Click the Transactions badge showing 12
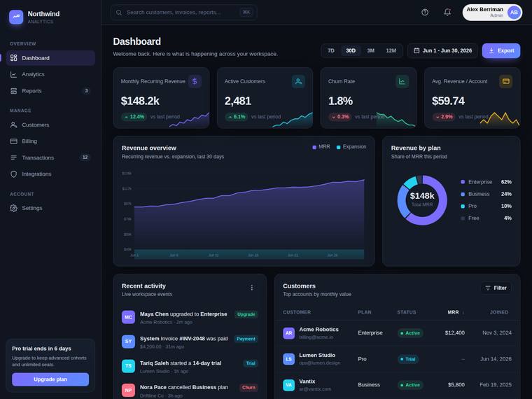This screenshot has height=399, width=532. click(85, 157)
